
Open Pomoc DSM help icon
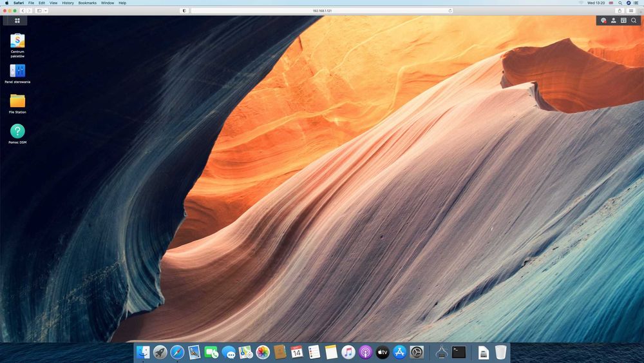coord(17,134)
